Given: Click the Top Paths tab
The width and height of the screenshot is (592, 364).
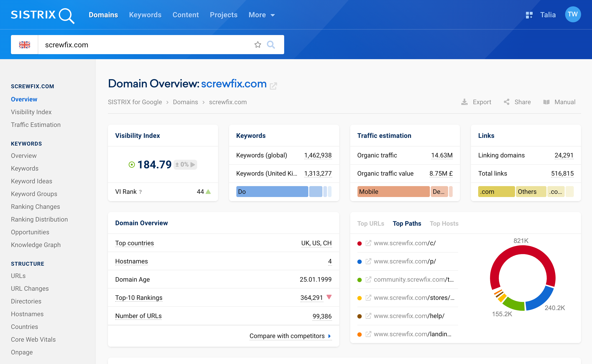Looking at the screenshot, I should tap(406, 223).
